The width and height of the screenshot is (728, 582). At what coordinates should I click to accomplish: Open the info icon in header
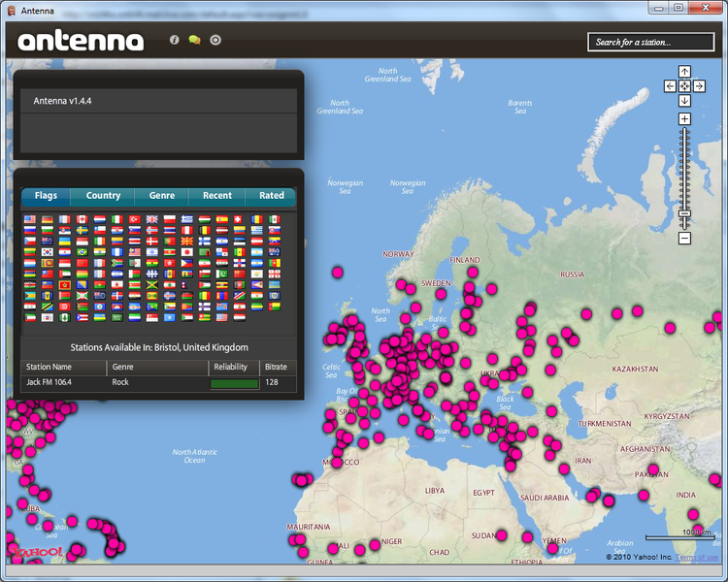coord(174,40)
